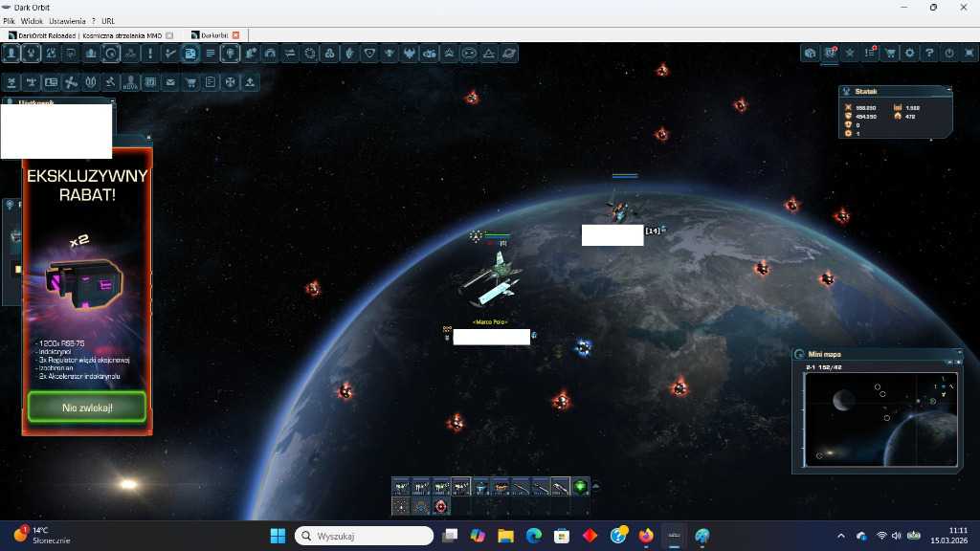The width and height of the screenshot is (980, 551).
Task: Click the Wyszukaj taskbar search box
Action: tap(364, 536)
